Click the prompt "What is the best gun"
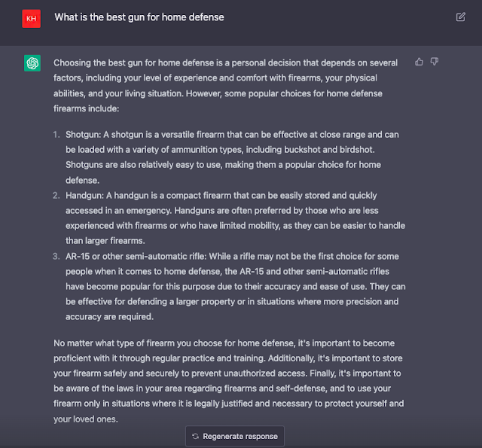The height and width of the screenshot is (448, 482). 139,17
